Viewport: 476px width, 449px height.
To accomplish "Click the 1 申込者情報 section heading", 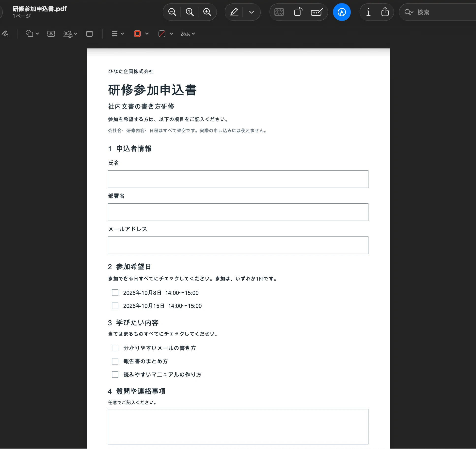I will click(130, 149).
